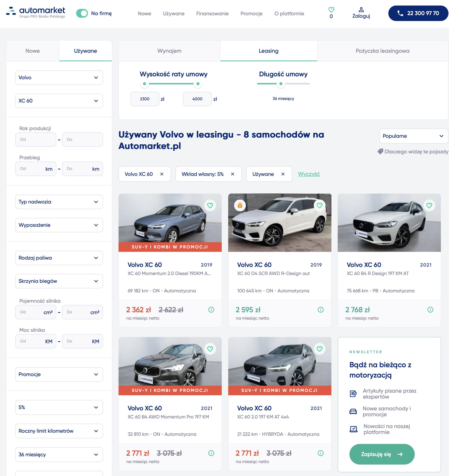Click Rok produkcji Do field
The width and height of the screenshot is (449, 476).
[83, 140]
